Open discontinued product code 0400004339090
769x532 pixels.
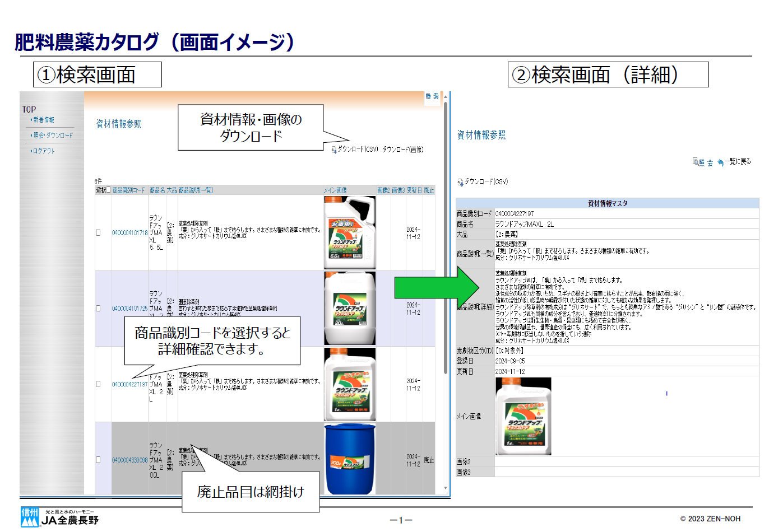tap(130, 460)
